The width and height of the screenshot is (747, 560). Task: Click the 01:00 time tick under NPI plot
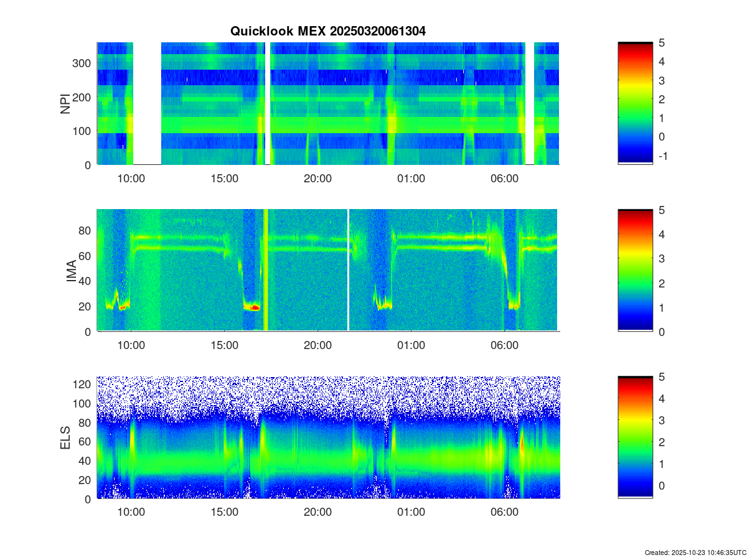[411, 179]
